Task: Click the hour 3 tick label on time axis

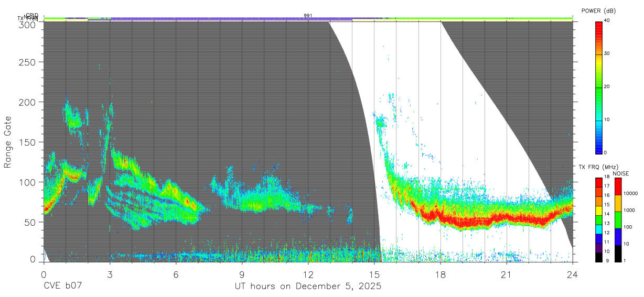Action: (110, 274)
